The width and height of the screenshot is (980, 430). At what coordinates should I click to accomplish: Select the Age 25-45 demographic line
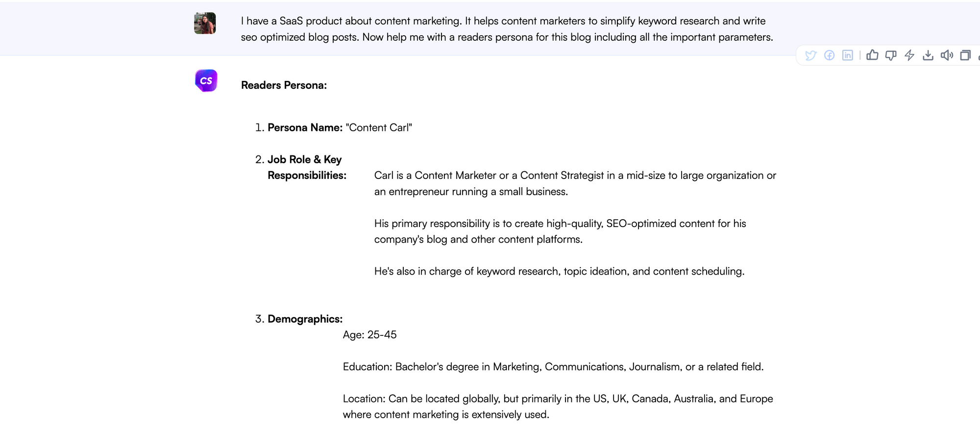click(370, 335)
